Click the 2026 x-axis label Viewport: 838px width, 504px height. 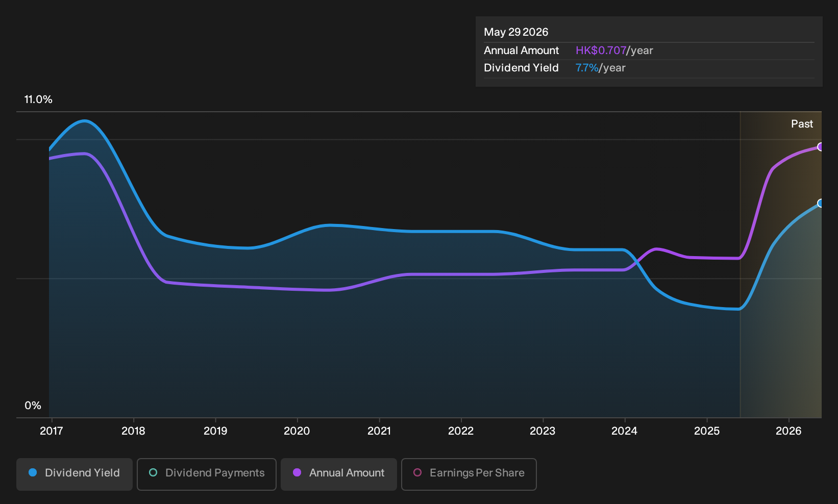(788, 431)
